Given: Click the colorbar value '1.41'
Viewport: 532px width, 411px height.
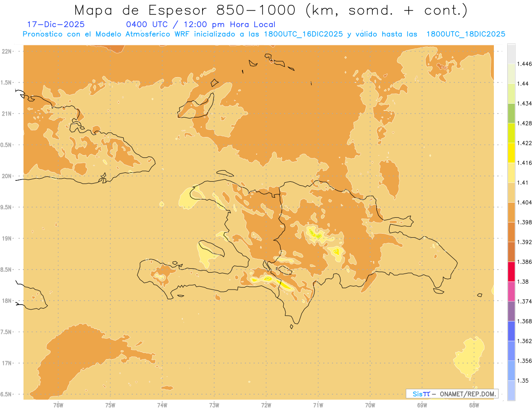Looking at the screenshot, I should [523, 183].
